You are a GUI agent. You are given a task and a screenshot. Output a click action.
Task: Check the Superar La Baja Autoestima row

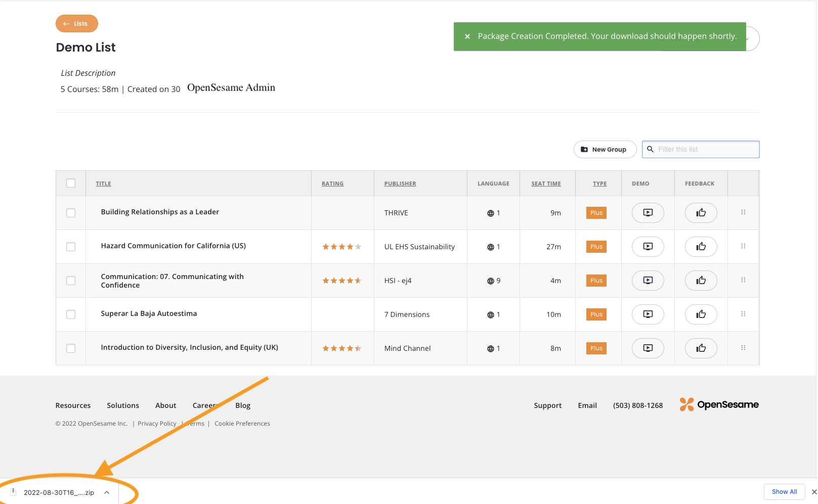click(x=71, y=314)
